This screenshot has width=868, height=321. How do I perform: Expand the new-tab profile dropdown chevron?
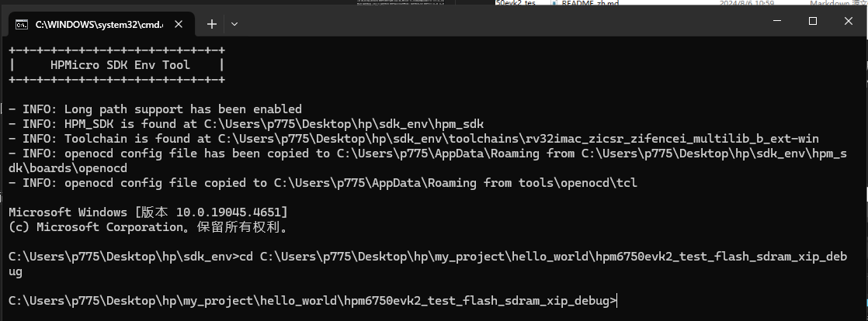pos(234,24)
